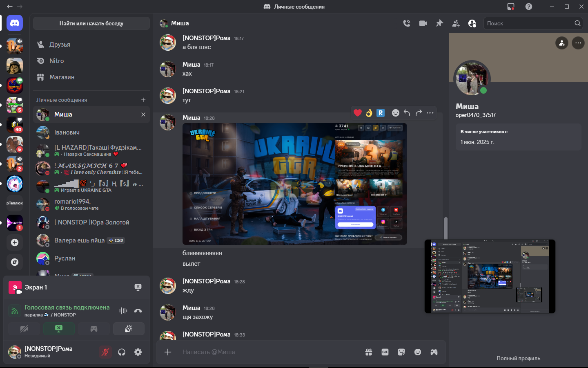Open the UKRAINE GTA screenshot image
This screenshot has width=588, height=368.
[x=295, y=184]
